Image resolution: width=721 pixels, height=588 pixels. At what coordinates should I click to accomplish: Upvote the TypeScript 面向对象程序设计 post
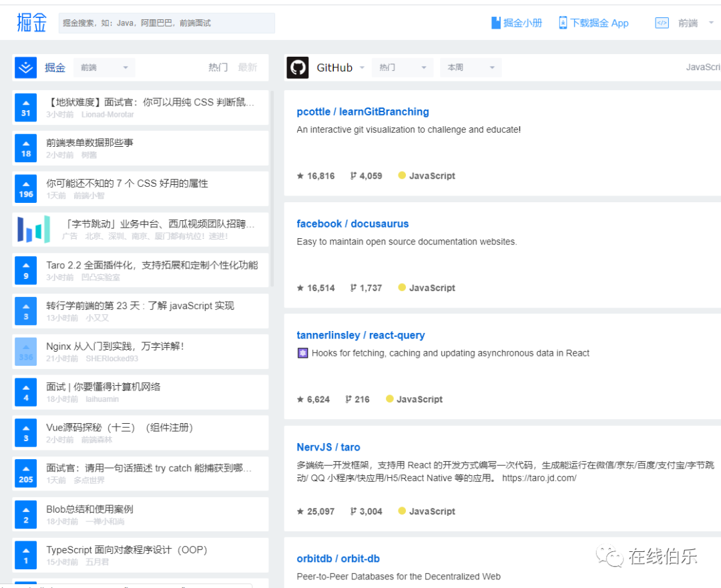26,555
